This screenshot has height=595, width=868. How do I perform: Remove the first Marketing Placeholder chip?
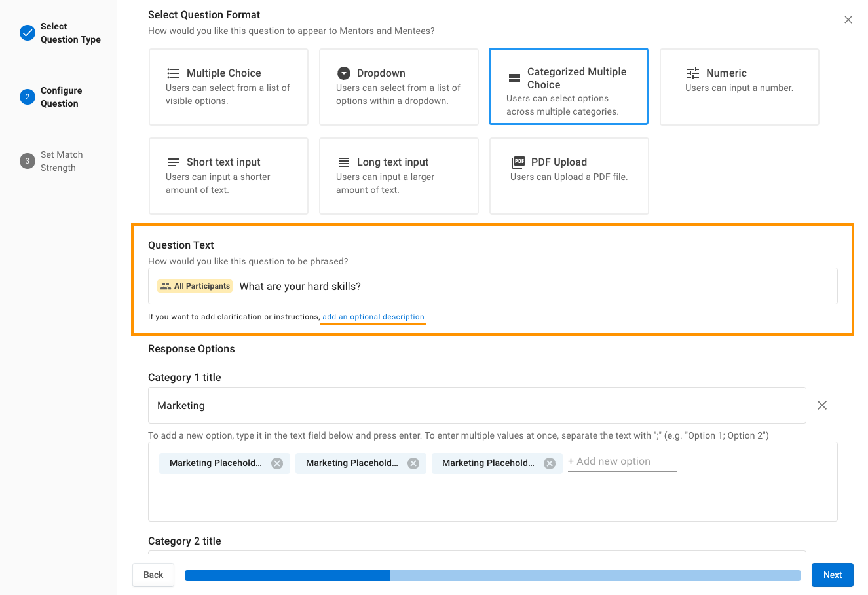click(x=277, y=463)
